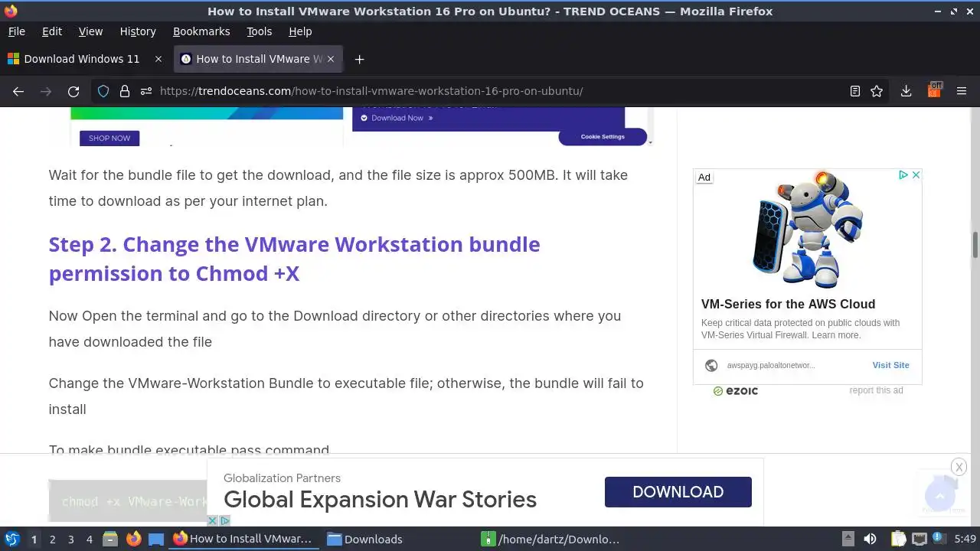980x551 pixels.
Task: Select workspace 1 in pager
Action: pos(34,540)
